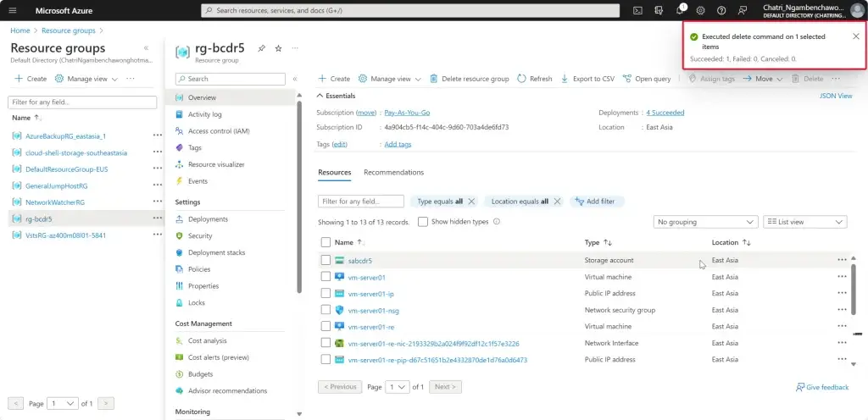
Task: Add rg-bcdr5 to favorites star
Action: (x=278, y=48)
